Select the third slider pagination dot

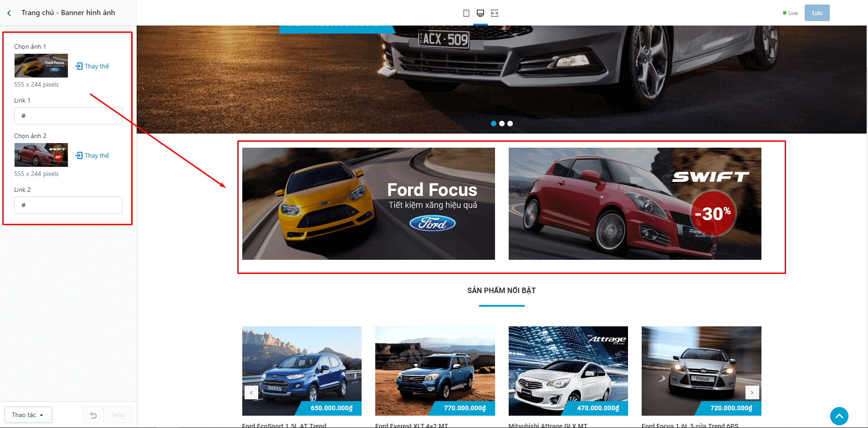[x=510, y=124]
